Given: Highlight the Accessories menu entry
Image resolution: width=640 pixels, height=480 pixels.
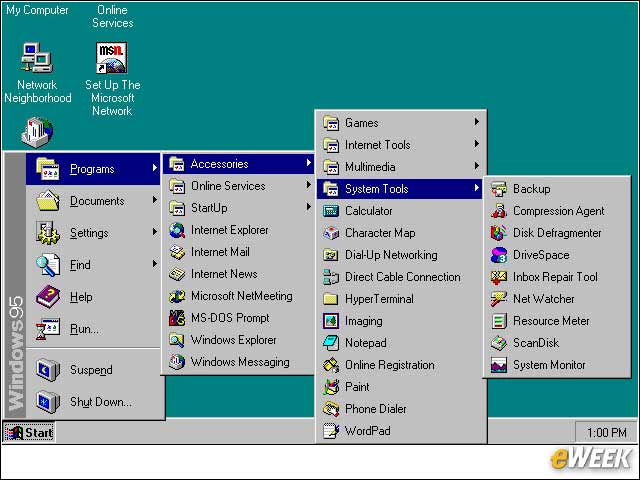Looking at the screenshot, I should click(x=238, y=164).
